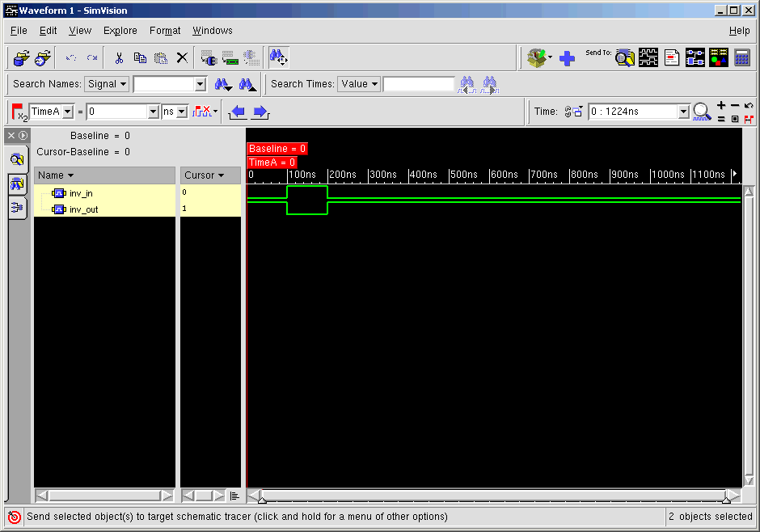Send to Waveform window icon
Image resolution: width=760 pixels, height=532 pixels.
[648, 58]
